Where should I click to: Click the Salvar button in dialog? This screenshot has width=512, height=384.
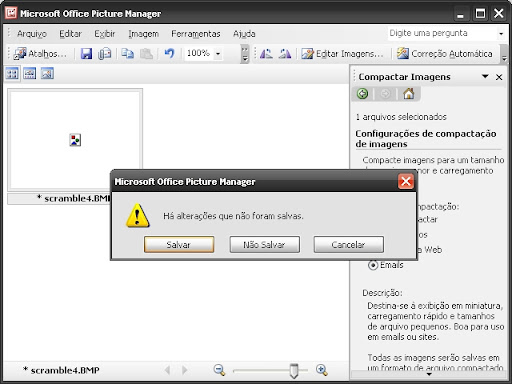click(x=179, y=245)
